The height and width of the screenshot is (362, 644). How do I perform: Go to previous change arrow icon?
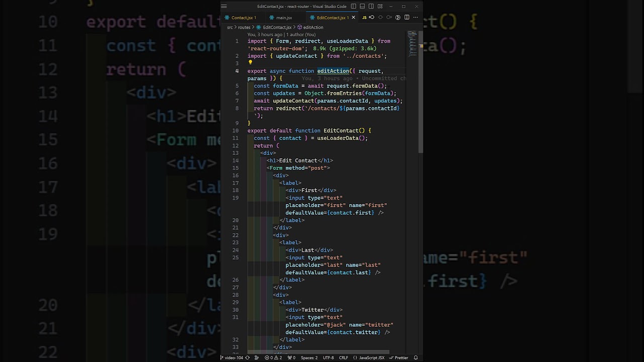pyautogui.click(x=372, y=18)
